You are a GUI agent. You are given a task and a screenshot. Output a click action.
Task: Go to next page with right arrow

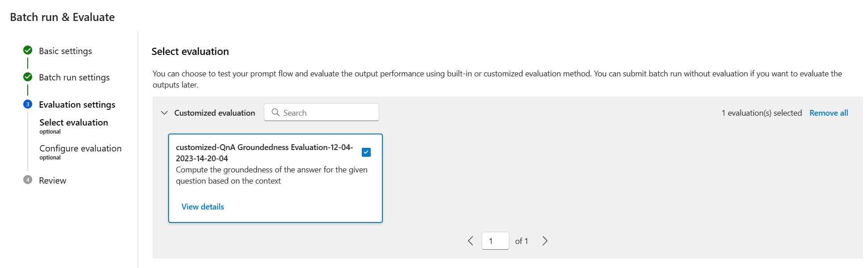coord(545,241)
